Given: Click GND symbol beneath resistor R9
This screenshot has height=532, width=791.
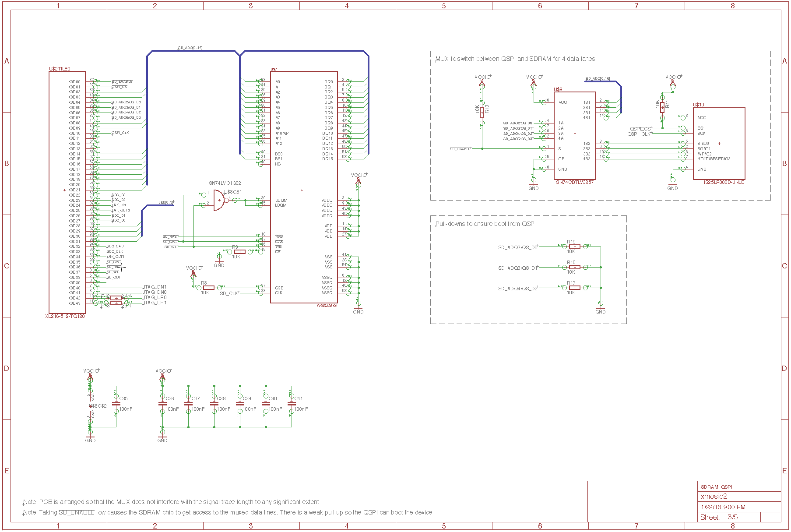Looking at the screenshot, I should click(219, 263).
